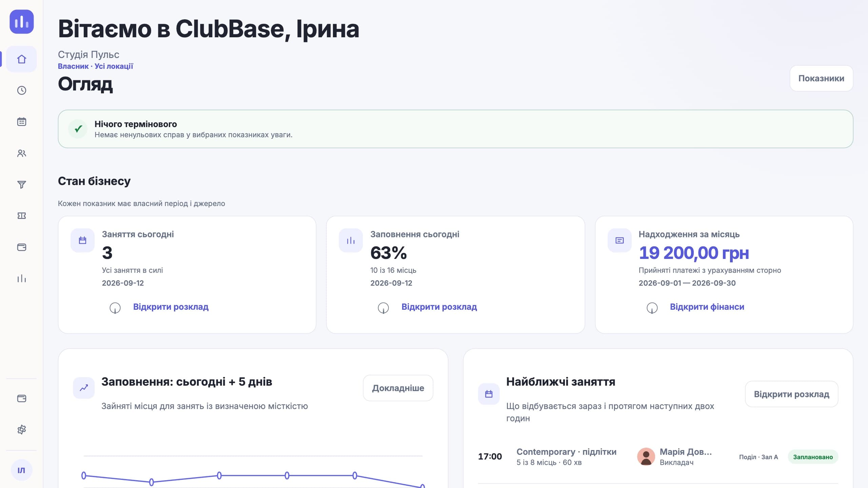This screenshot has height=488, width=868.
Task: Show info for Заняття сьогодні card
Action: tap(115, 308)
